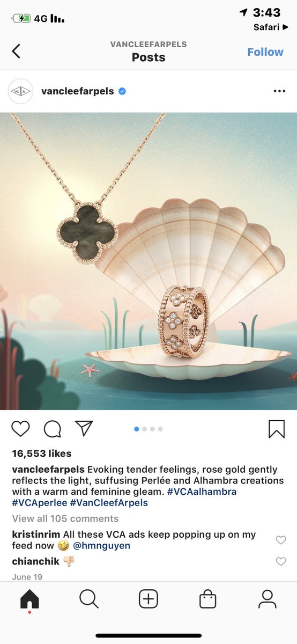This screenshot has height=644, width=297.
Task: Follow the vancleefarpels account
Action: [265, 52]
